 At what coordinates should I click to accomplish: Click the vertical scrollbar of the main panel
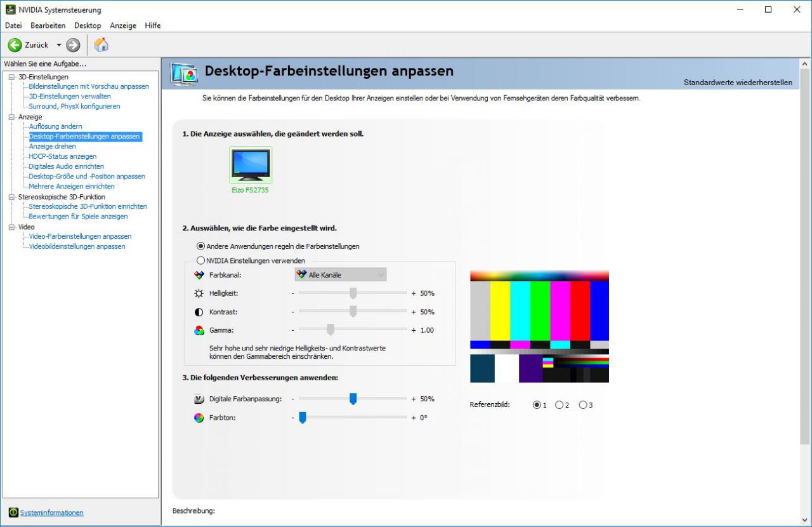[805, 257]
